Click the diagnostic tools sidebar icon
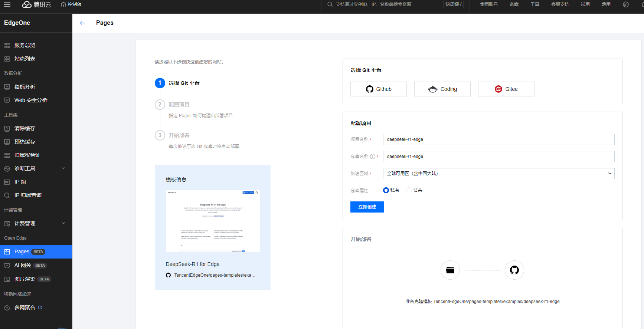644x329 pixels. pyautogui.click(x=7, y=168)
